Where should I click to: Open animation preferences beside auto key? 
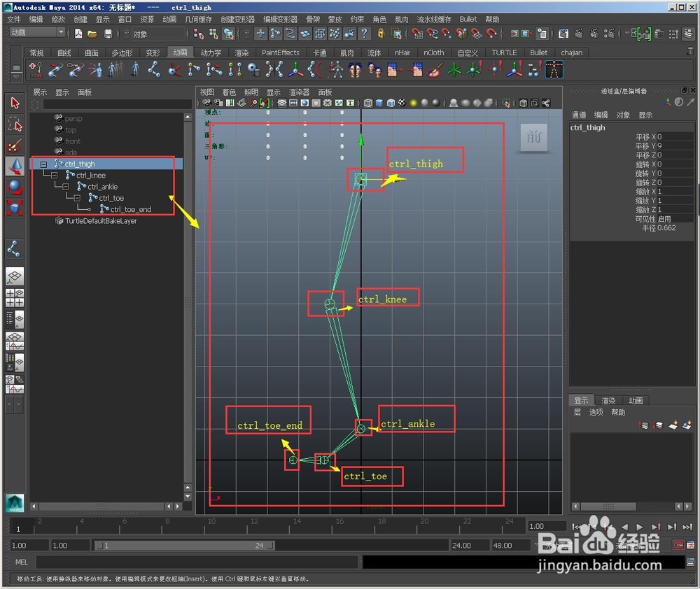coord(691,545)
